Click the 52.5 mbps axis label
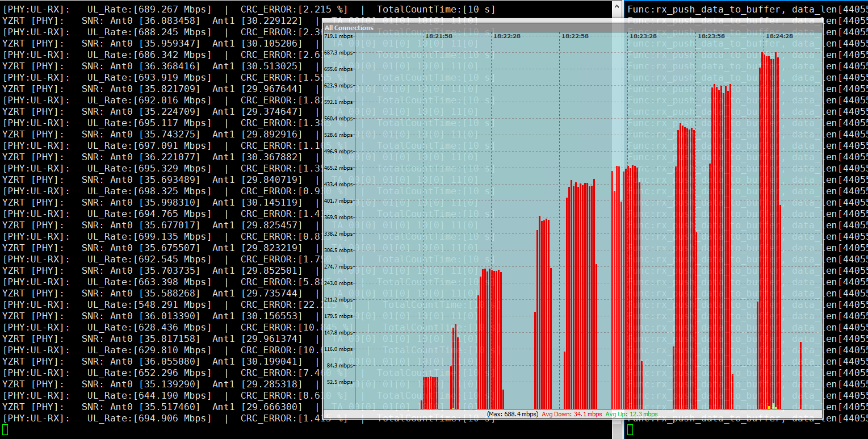The width and height of the screenshot is (868, 439). (x=339, y=382)
